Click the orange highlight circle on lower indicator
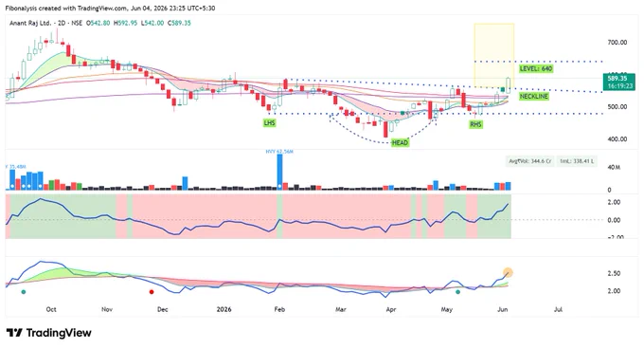Viewport: 644px width, 349px height. tap(508, 272)
